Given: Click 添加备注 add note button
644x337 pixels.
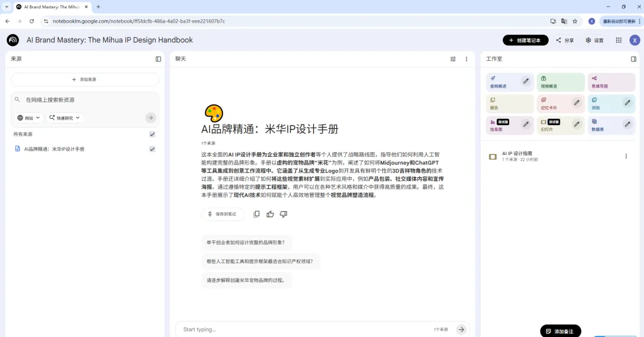Looking at the screenshot, I should (x=560, y=331).
